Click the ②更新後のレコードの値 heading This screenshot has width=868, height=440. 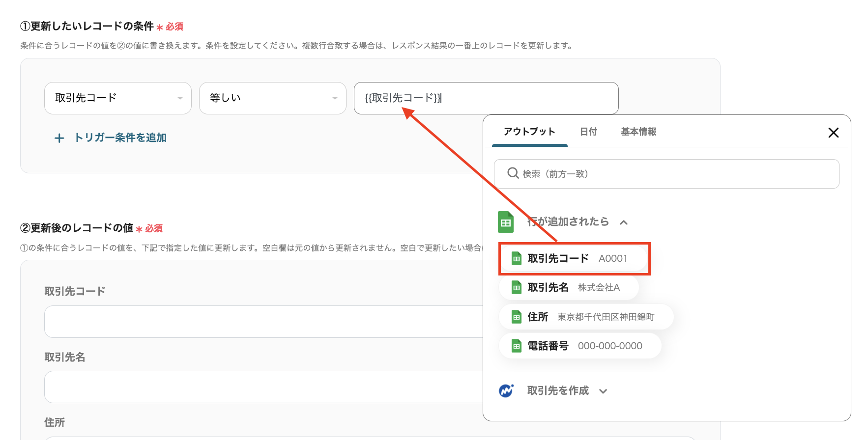(77, 228)
